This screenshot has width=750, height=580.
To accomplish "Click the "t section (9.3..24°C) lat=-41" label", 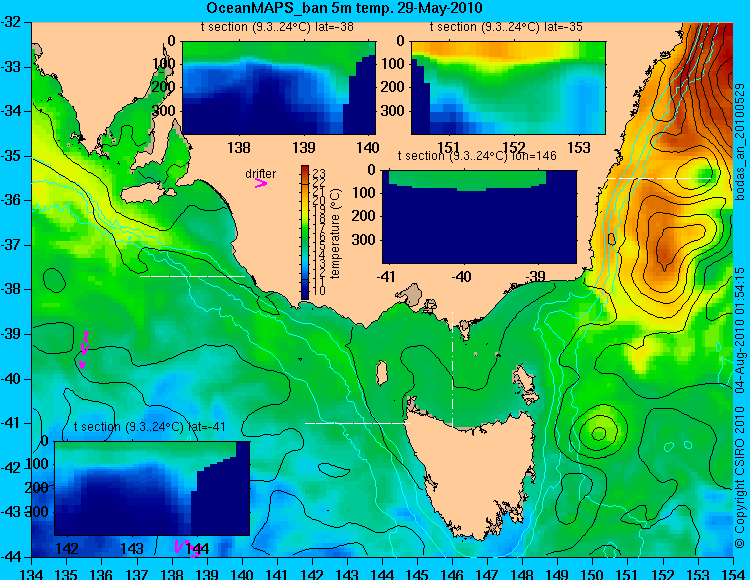I will click(150, 427).
